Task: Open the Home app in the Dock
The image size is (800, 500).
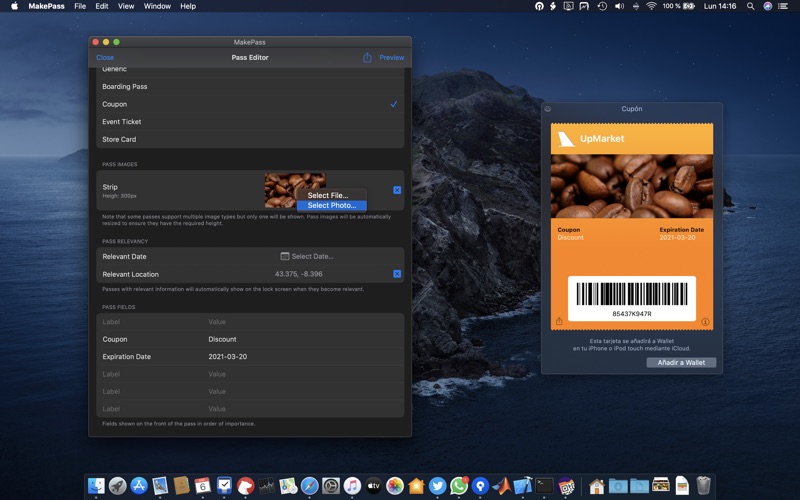Action: click(x=416, y=486)
